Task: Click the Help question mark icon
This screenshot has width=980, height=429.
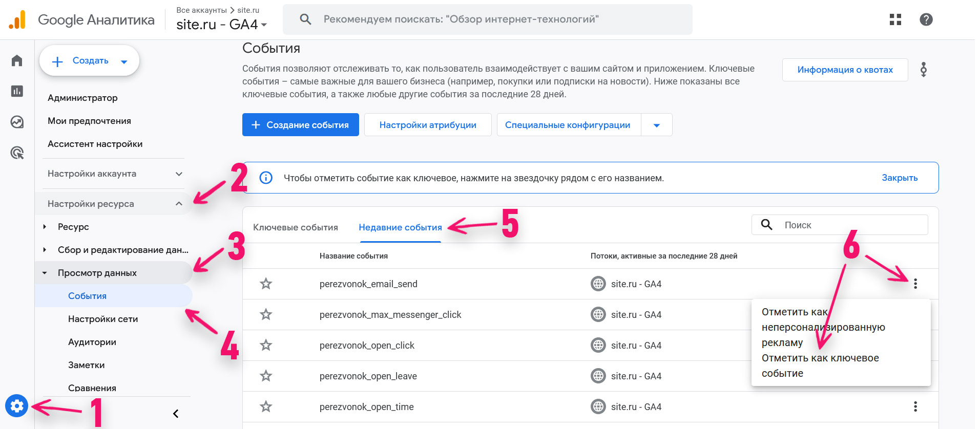Action: pos(926,19)
